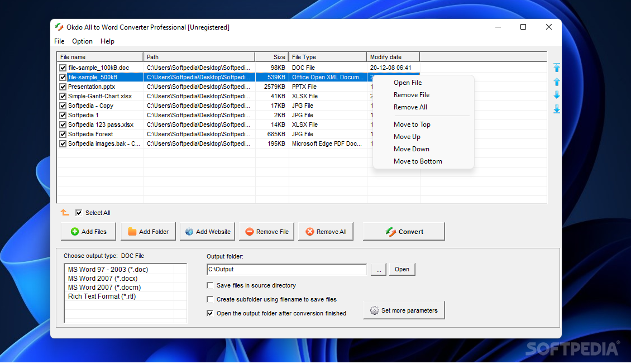Disable Open the output folder after conversion

[x=210, y=313]
